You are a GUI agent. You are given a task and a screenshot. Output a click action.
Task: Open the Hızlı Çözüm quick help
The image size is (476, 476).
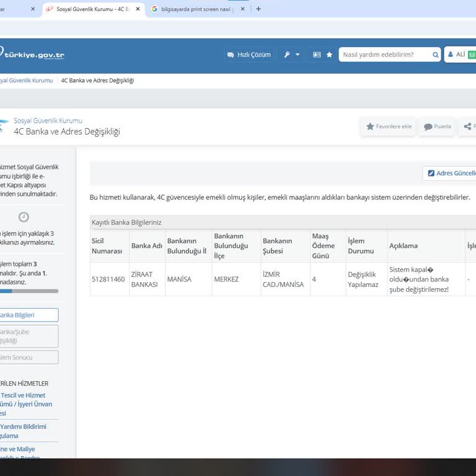tap(249, 55)
